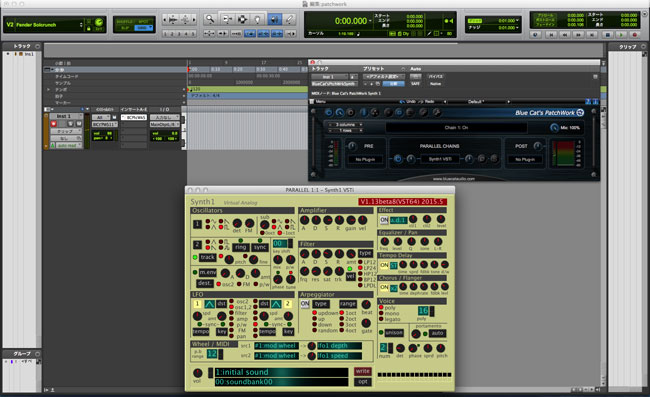Open the plug-in preset dropdown in header
650x397 pixels.
384,77
